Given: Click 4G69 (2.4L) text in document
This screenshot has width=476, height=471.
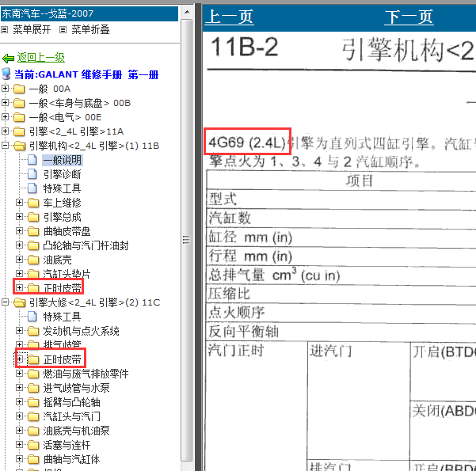Looking at the screenshot, I should tap(246, 142).
